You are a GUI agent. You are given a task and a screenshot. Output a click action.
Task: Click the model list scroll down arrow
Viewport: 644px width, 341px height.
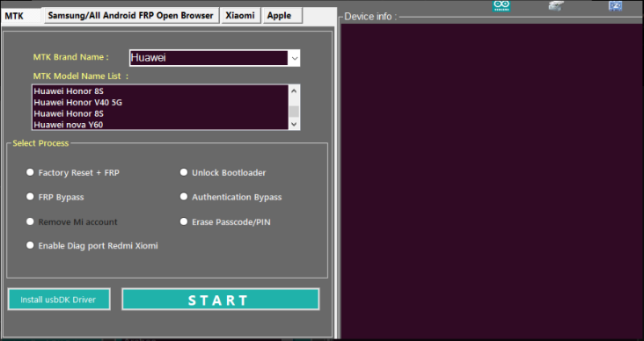pyautogui.click(x=294, y=124)
